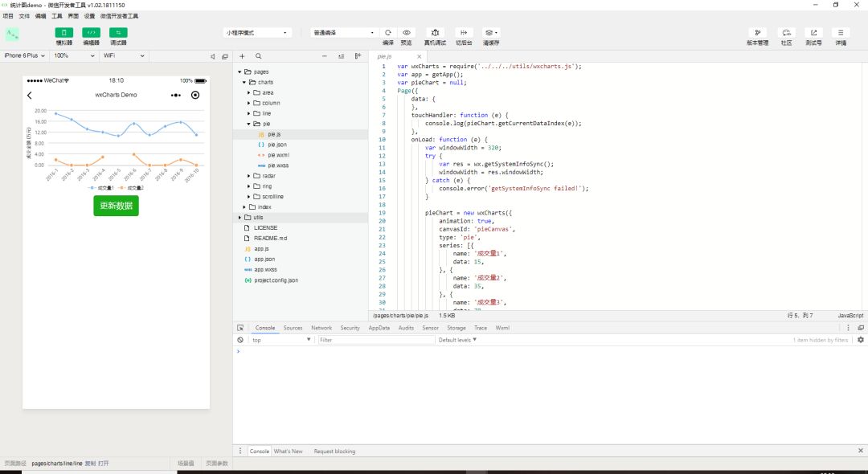Collapse the file tree panel icon

tap(358, 56)
